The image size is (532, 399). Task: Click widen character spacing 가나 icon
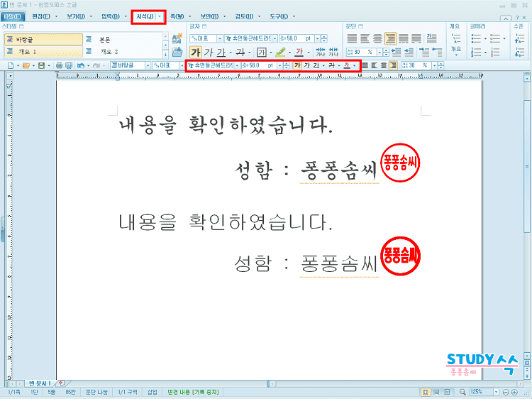coord(333,52)
